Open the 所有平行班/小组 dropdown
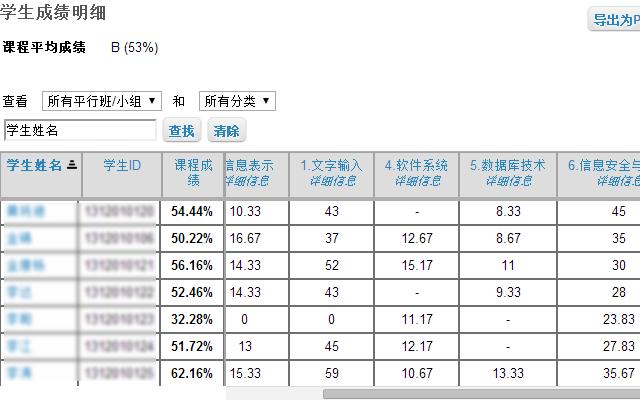The image size is (640, 400). 102,101
